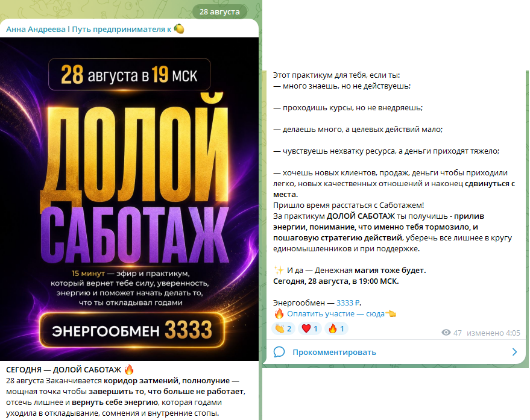The image size is (530, 420).
Task: Click the text Денежная магия тоже будет.
Action: [x=370, y=271]
